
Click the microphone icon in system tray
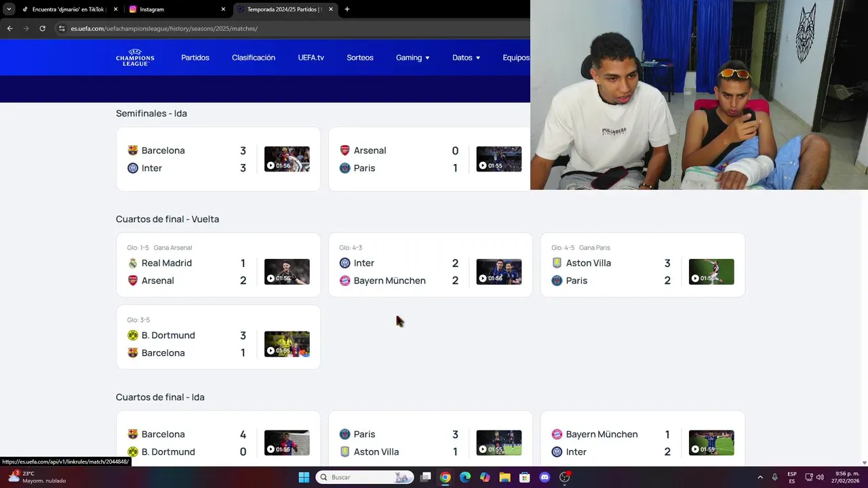tap(774, 477)
